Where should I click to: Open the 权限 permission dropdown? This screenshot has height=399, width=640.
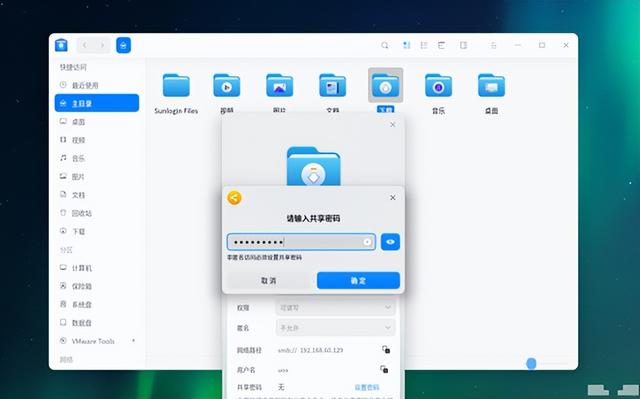tap(336, 308)
